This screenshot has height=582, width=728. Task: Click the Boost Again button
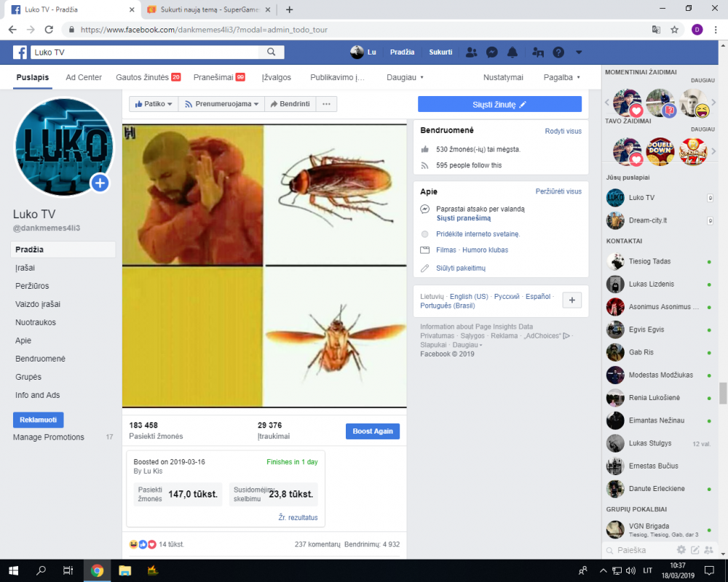(x=372, y=431)
